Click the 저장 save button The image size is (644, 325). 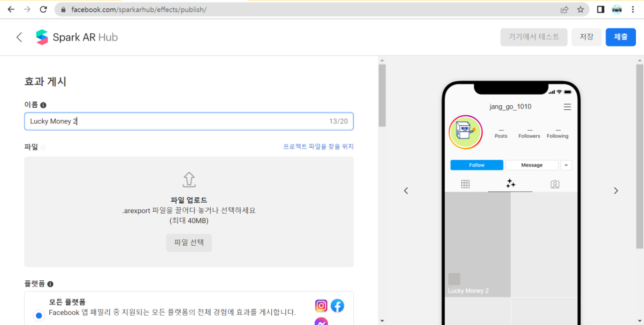587,37
